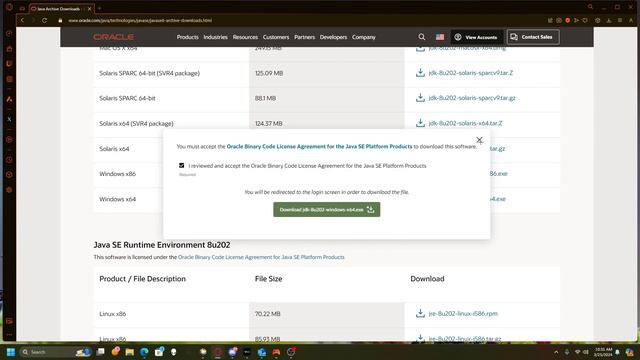Click the Aria 'A' icon in the browser sidebar
Viewport: 640px width, 360px height.
pyautogui.click(x=9, y=99)
